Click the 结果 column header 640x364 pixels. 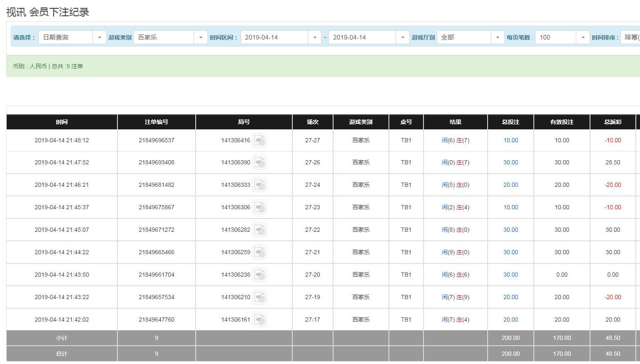(456, 122)
